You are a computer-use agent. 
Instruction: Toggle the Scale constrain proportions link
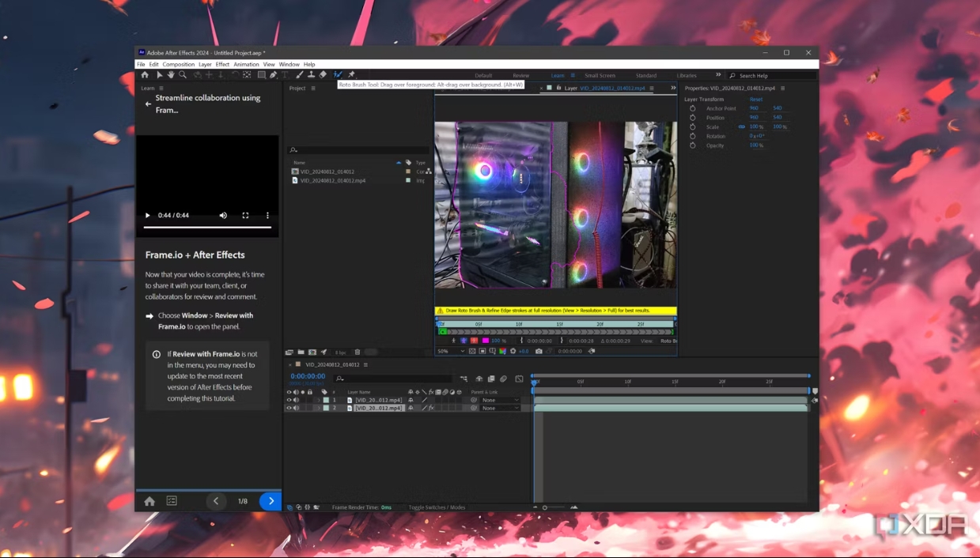point(741,126)
